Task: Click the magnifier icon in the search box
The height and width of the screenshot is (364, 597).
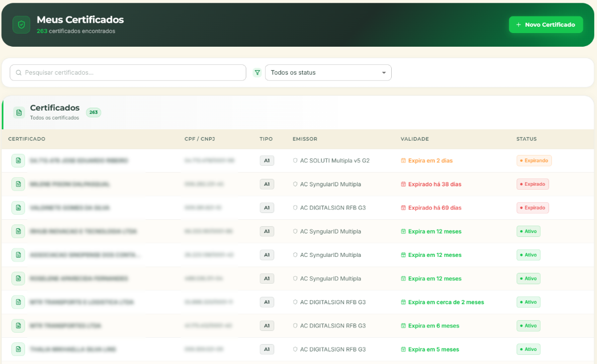Action: 18,73
